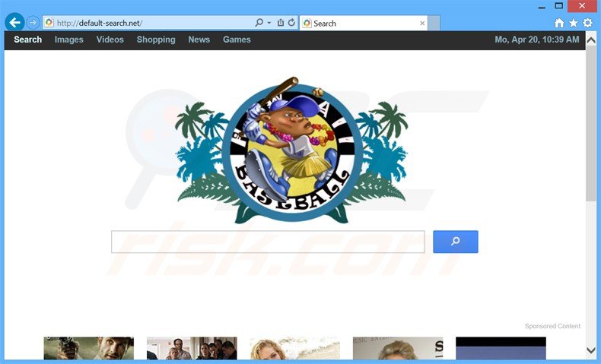Open the News navigation link
The image size is (601, 364).
pos(199,40)
